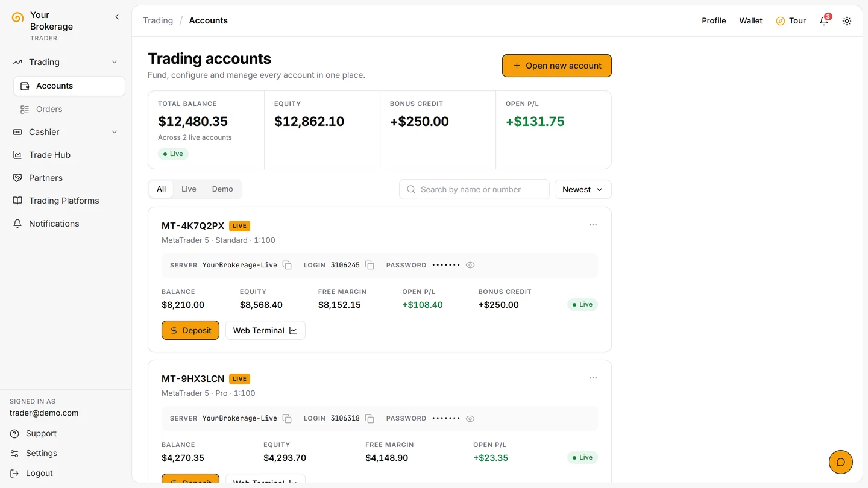
Task: Switch to the Live accounts tab
Action: 189,189
